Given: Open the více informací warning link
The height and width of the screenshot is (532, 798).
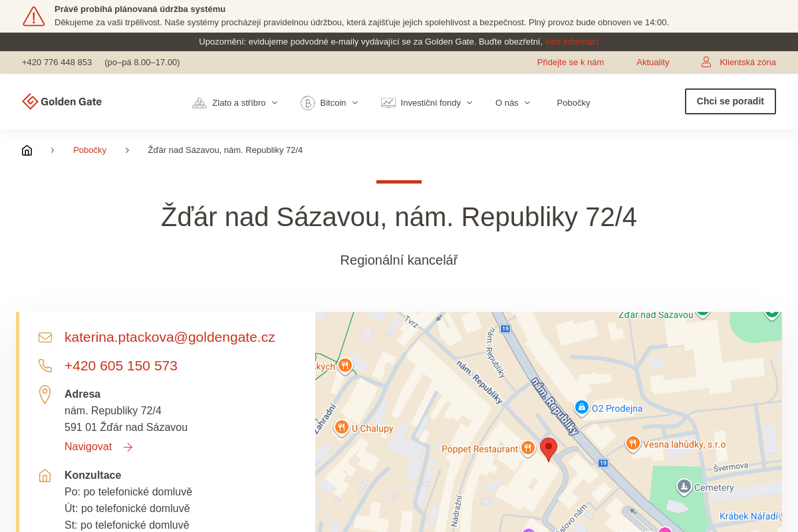Looking at the screenshot, I should (571, 42).
